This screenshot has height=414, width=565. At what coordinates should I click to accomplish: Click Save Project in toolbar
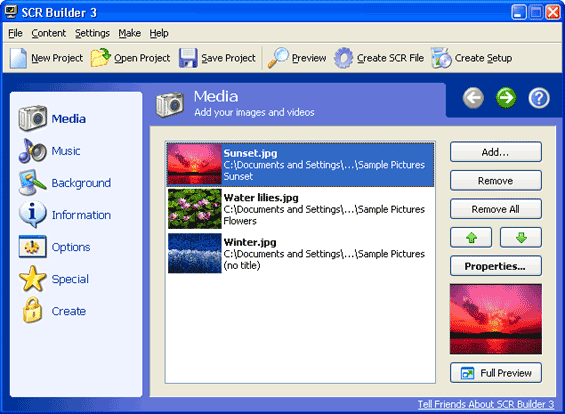point(217,58)
